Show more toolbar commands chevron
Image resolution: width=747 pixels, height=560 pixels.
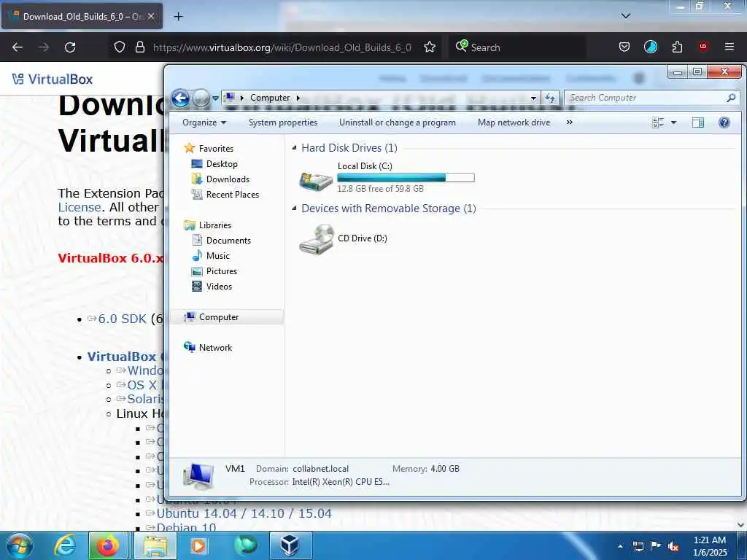pos(569,122)
